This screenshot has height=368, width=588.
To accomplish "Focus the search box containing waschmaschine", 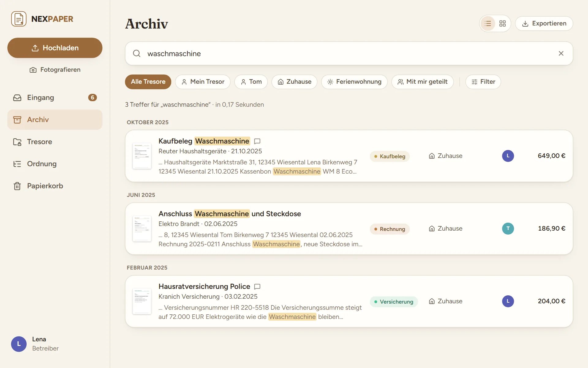I will [x=349, y=53].
